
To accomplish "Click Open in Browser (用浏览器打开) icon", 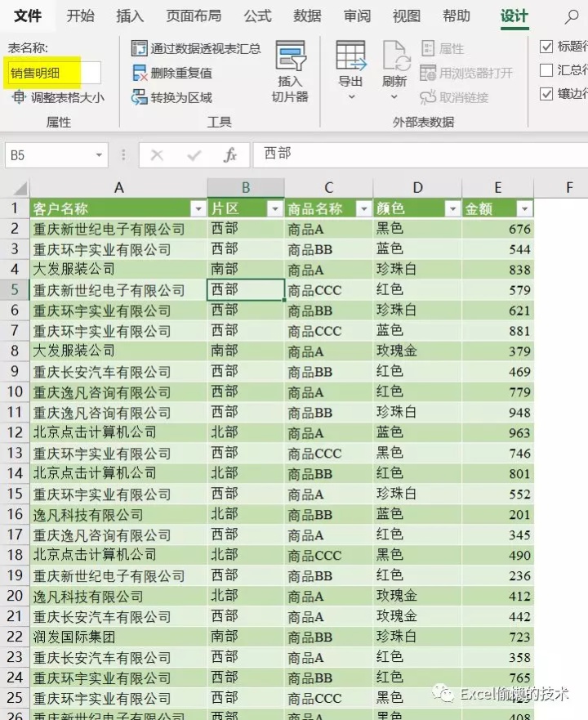I will point(428,73).
